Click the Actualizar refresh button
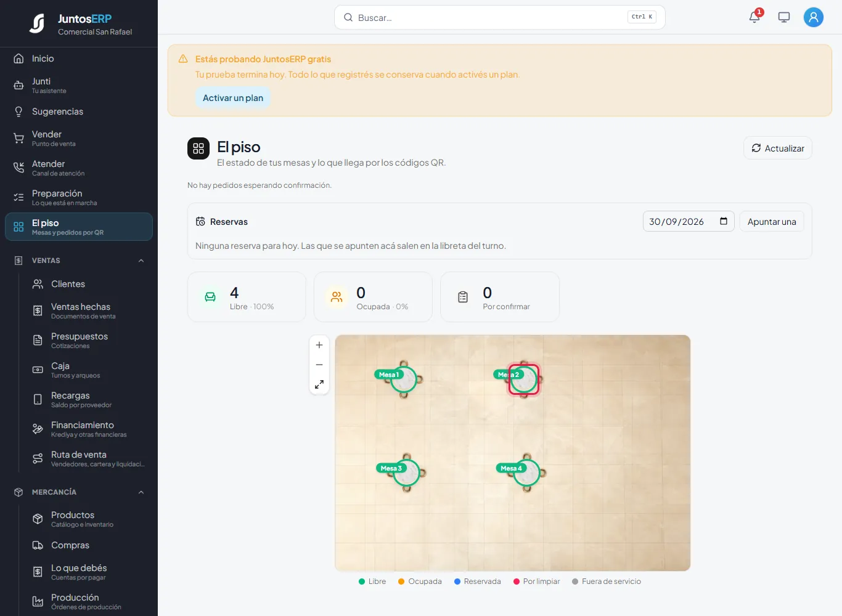The height and width of the screenshot is (616, 842). pyautogui.click(x=778, y=148)
